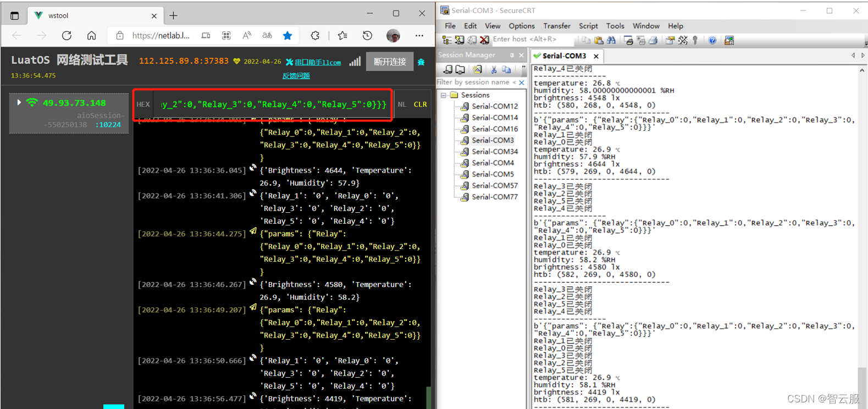Image resolution: width=868 pixels, height=409 pixels.
Task: Click the printer icon in SecureCRT toolbar
Action: tap(653, 40)
